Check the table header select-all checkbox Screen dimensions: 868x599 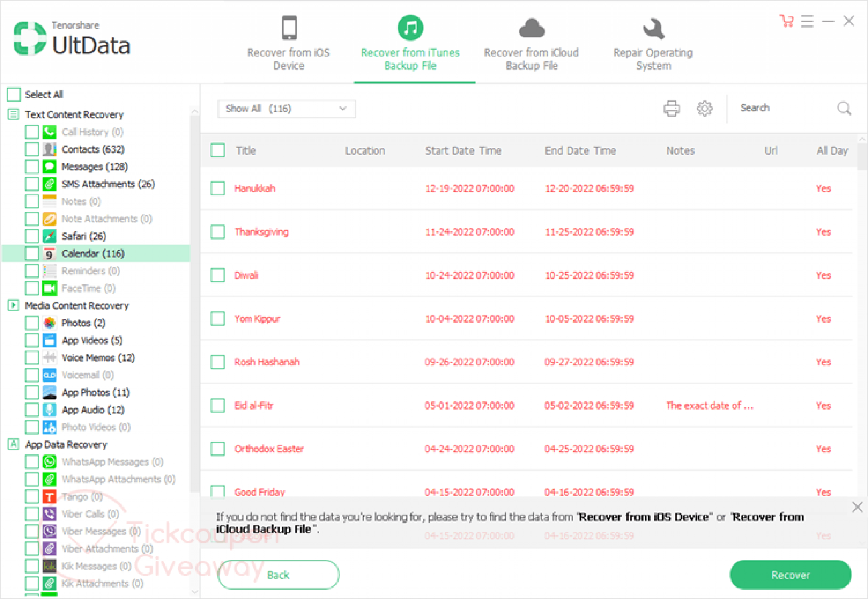(x=218, y=150)
